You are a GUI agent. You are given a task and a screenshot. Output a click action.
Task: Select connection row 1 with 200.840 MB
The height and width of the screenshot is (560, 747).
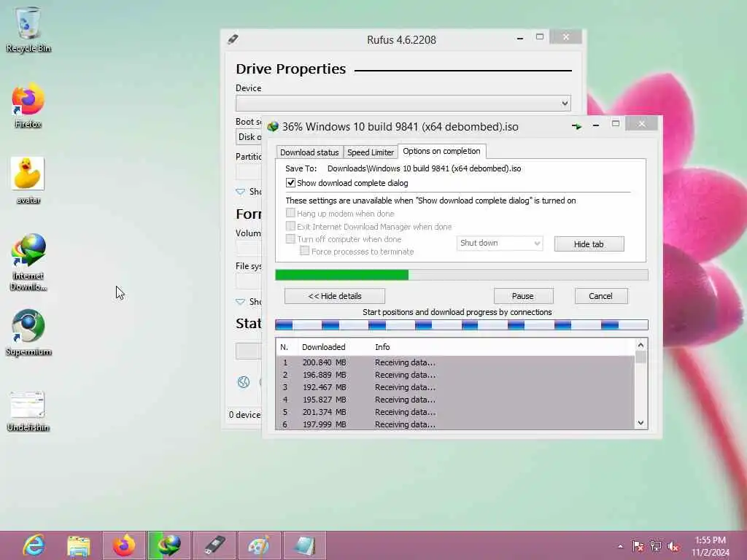point(455,362)
